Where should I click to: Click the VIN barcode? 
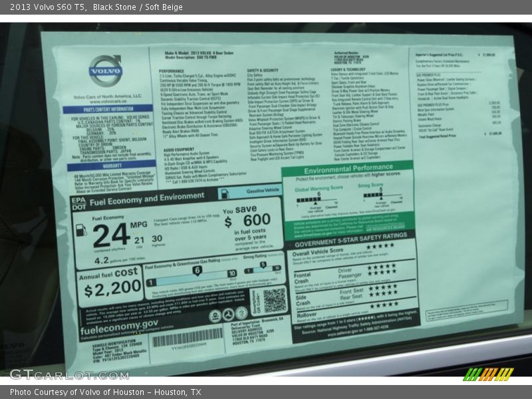click(188, 338)
